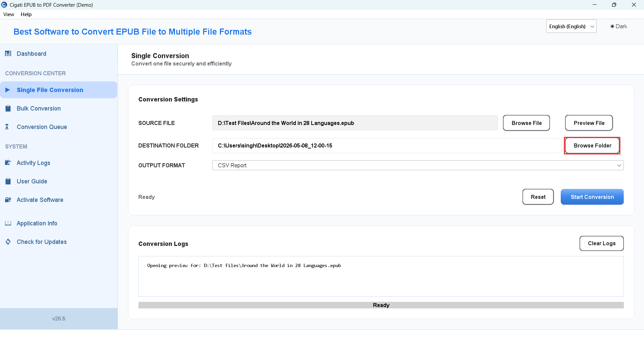Click the 'Best Software to Convert EPUB' heading
644x342 pixels.
tap(133, 32)
